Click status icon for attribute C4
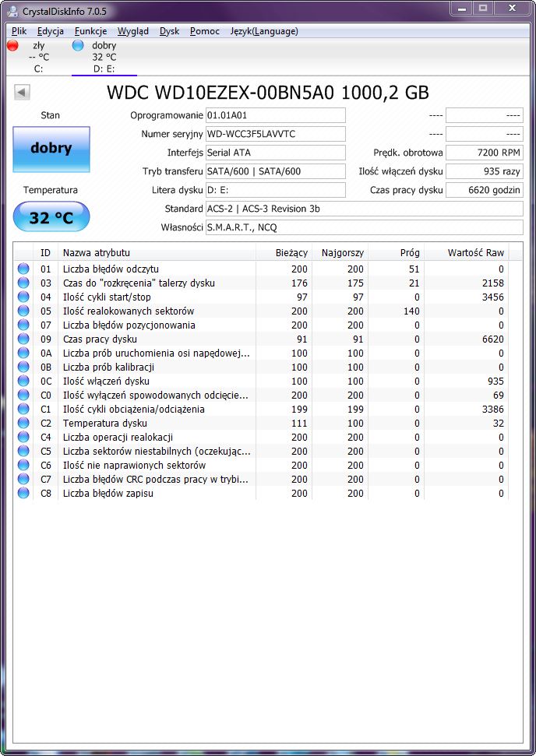 click(x=23, y=437)
